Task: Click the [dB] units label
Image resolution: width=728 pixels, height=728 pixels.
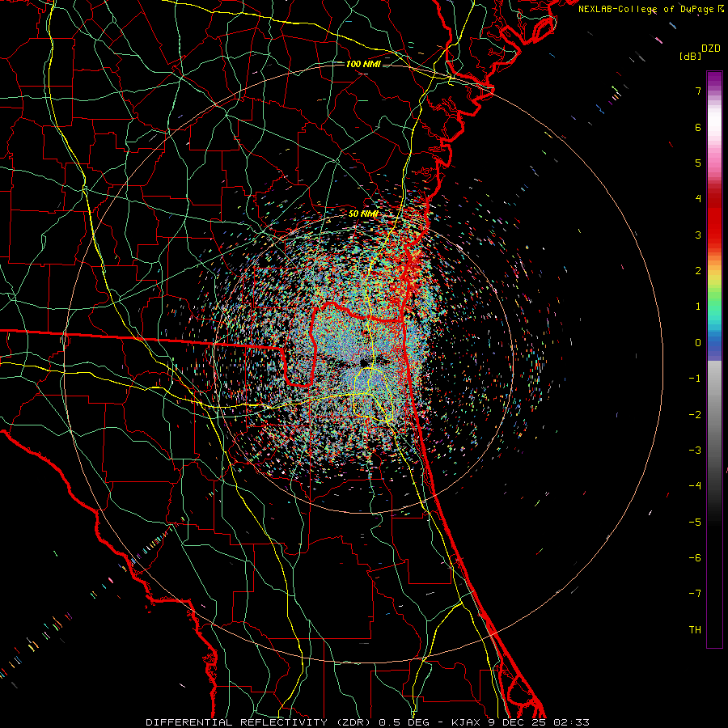Action: pos(690,56)
